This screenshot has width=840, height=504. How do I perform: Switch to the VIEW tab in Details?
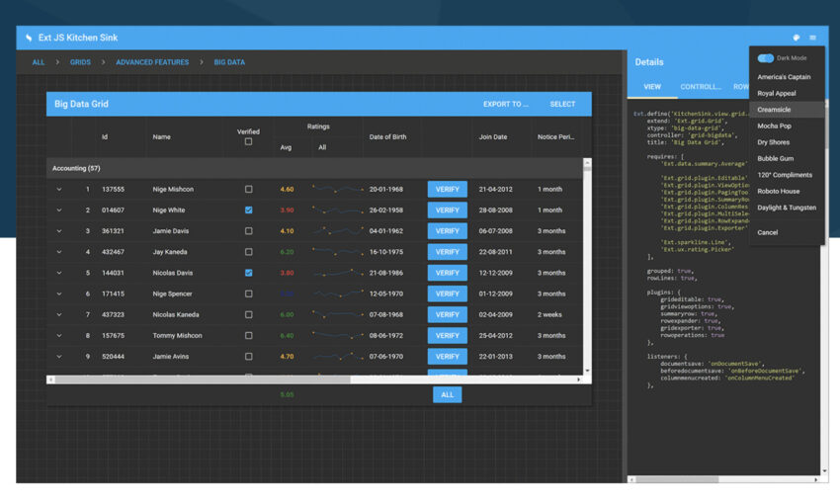point(652,87)
